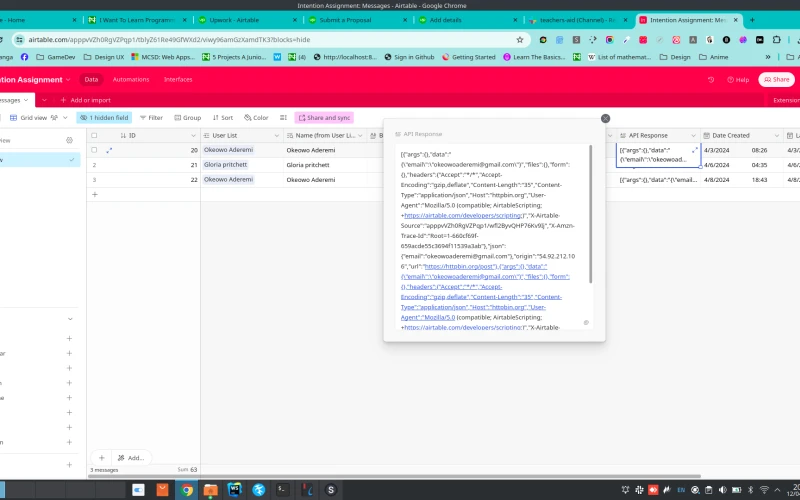800x500 pixels.
Task: Open Extensions panel button
Action: point(786,100)
